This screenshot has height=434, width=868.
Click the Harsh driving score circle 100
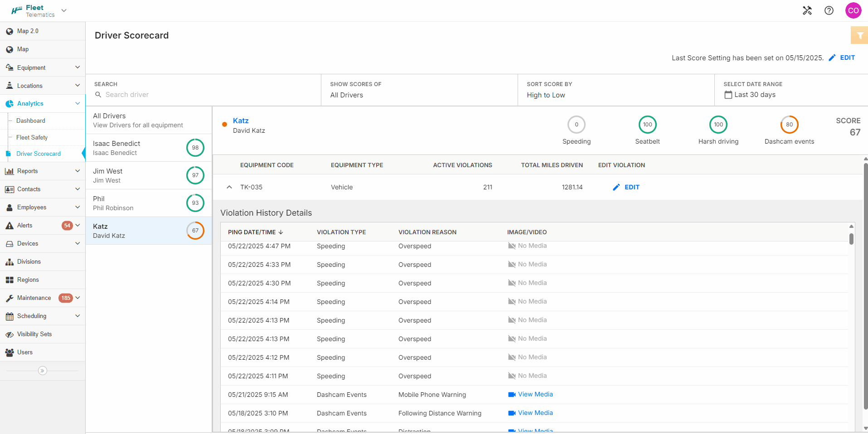[x=718, y=125]
